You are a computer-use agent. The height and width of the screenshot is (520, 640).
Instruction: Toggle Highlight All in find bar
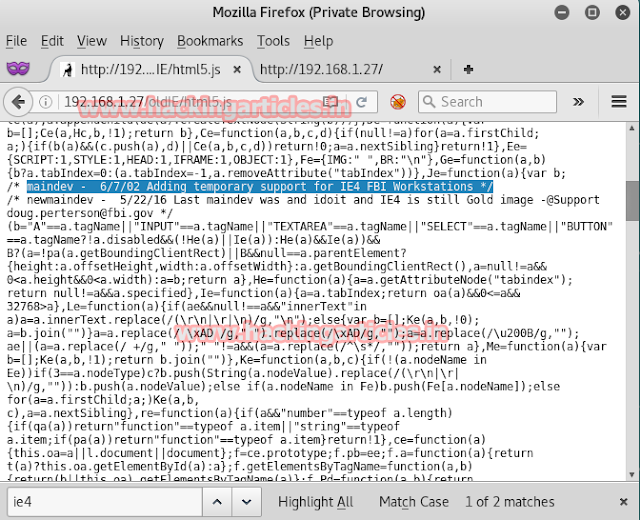pos(316,502)
